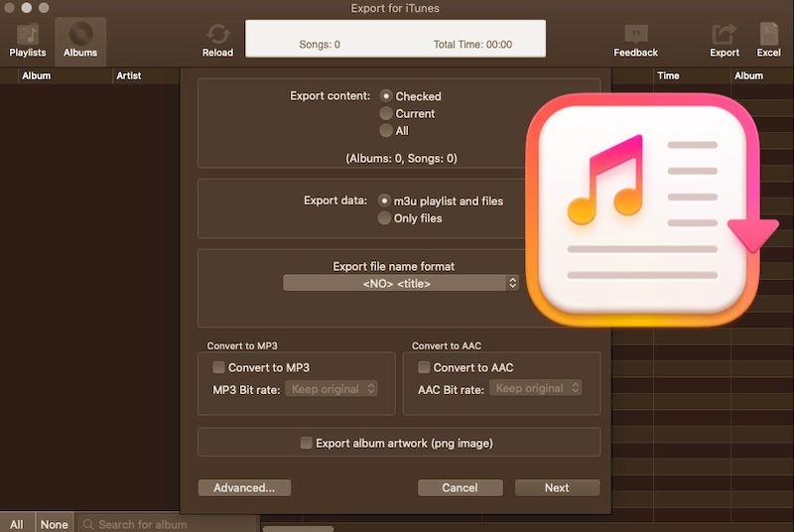Select the All export content option

[x=386, y=130]
